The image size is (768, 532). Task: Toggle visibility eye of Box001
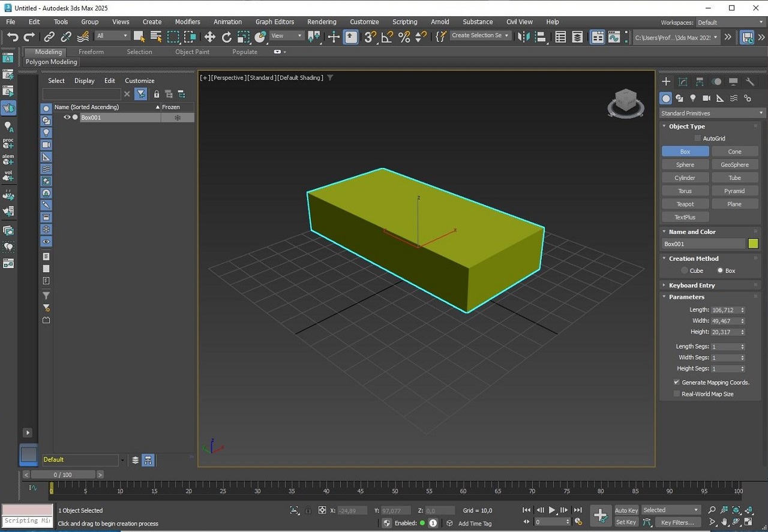(x=67, y=118)
